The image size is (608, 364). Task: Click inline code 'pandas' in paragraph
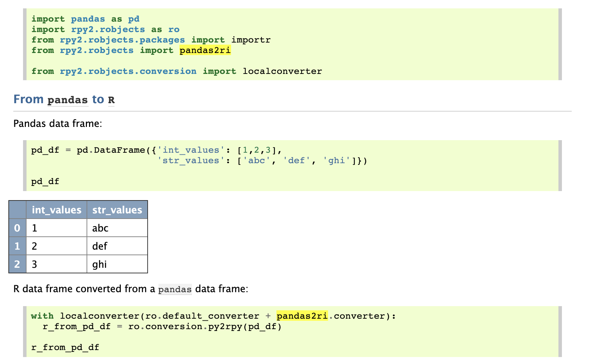click(x=175, y=289)
